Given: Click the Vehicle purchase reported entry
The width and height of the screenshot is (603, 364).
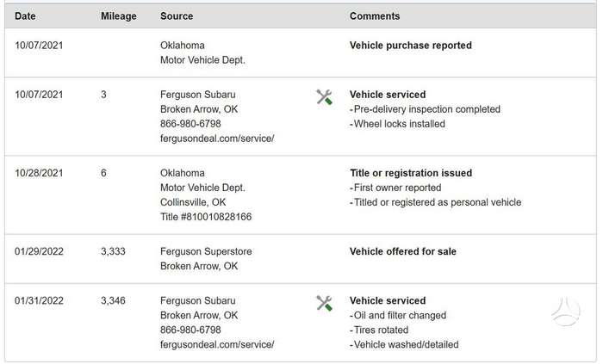Looking at the screenshot, I should coord(411,46).
